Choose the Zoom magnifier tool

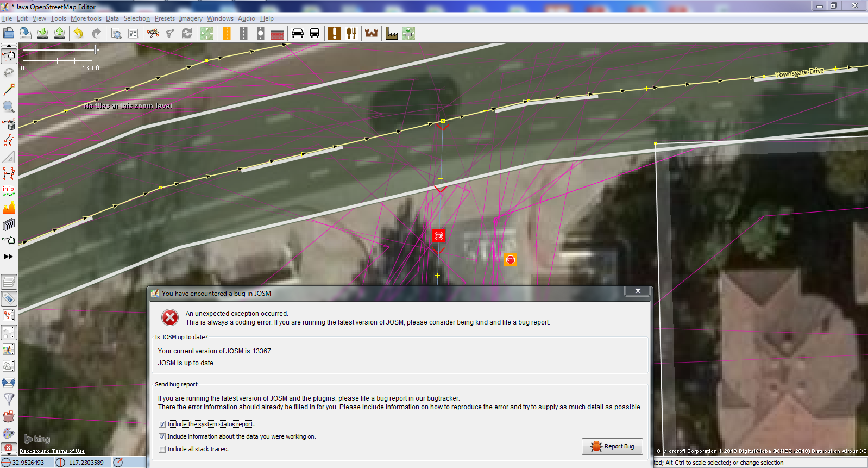pyautogui.click(x=9, y=107)
